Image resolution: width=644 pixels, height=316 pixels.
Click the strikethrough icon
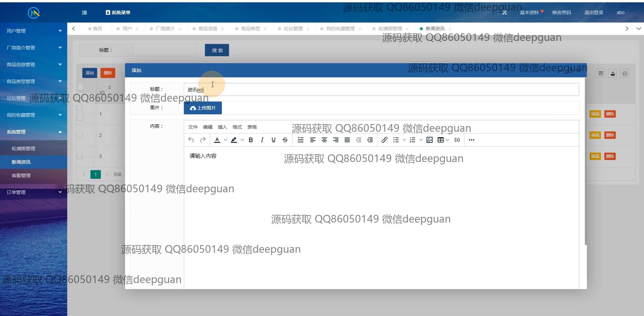coord(285,140)
